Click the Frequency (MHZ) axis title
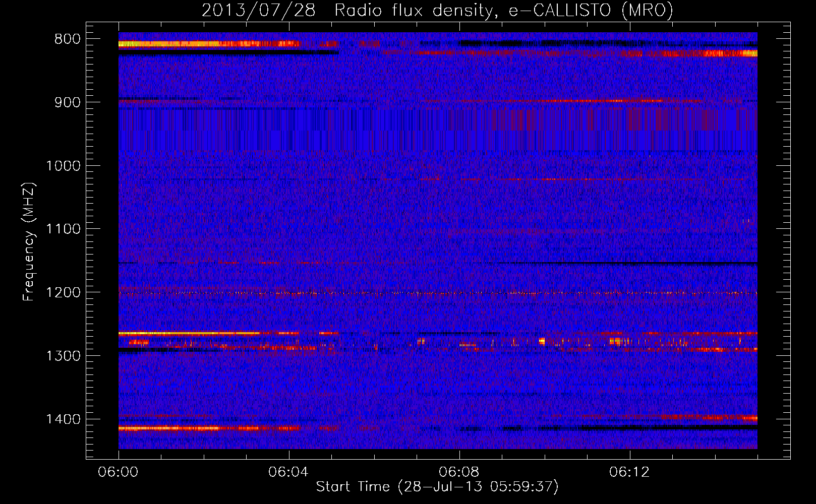The height and width of the screenshot is (504, 816). pos(29,241)
